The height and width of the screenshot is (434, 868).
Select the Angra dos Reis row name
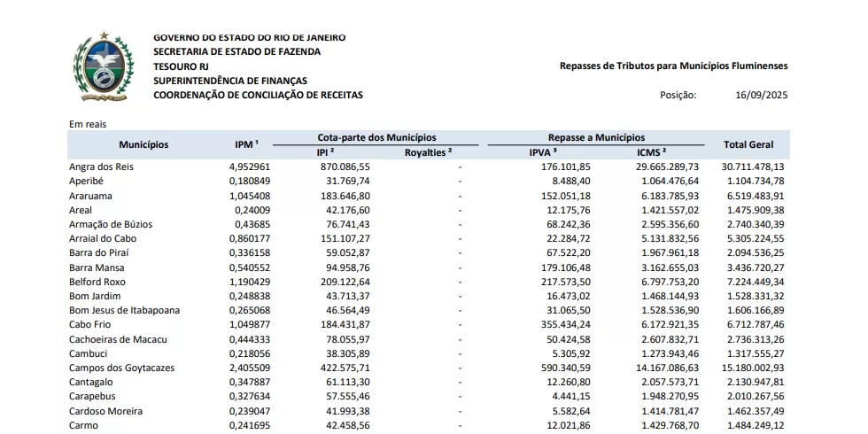click(x=101, y=167)
